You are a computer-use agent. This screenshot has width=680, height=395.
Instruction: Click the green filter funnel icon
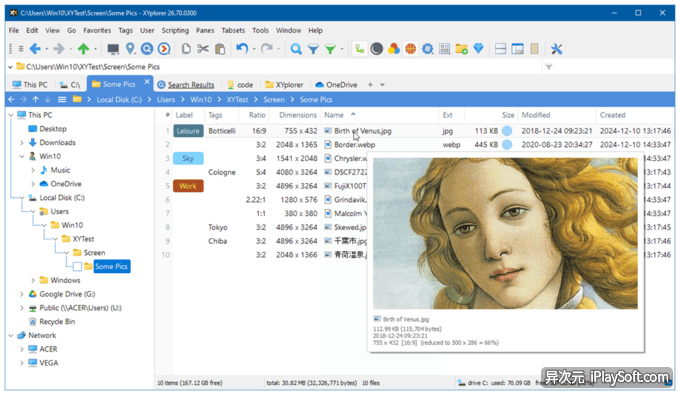[330, 49]
